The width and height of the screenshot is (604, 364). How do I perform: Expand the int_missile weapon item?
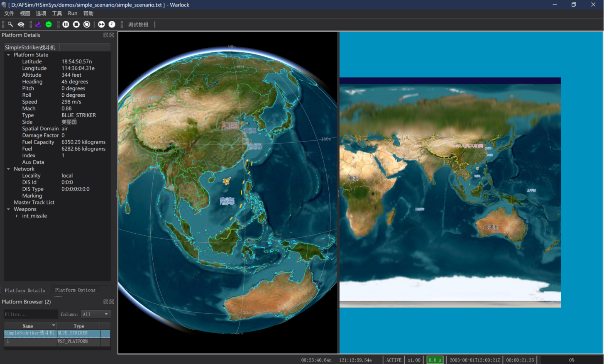(17, 216)
